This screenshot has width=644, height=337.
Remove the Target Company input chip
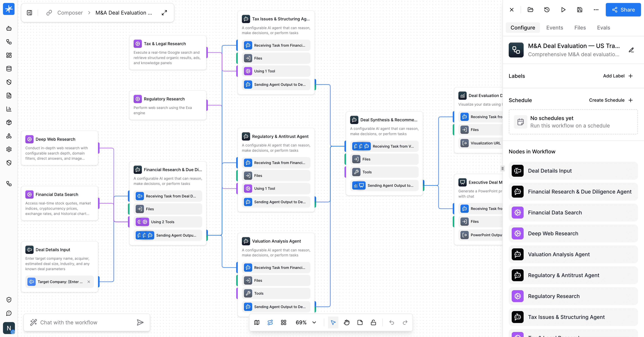pyautogui.click(x=89, y=282)
